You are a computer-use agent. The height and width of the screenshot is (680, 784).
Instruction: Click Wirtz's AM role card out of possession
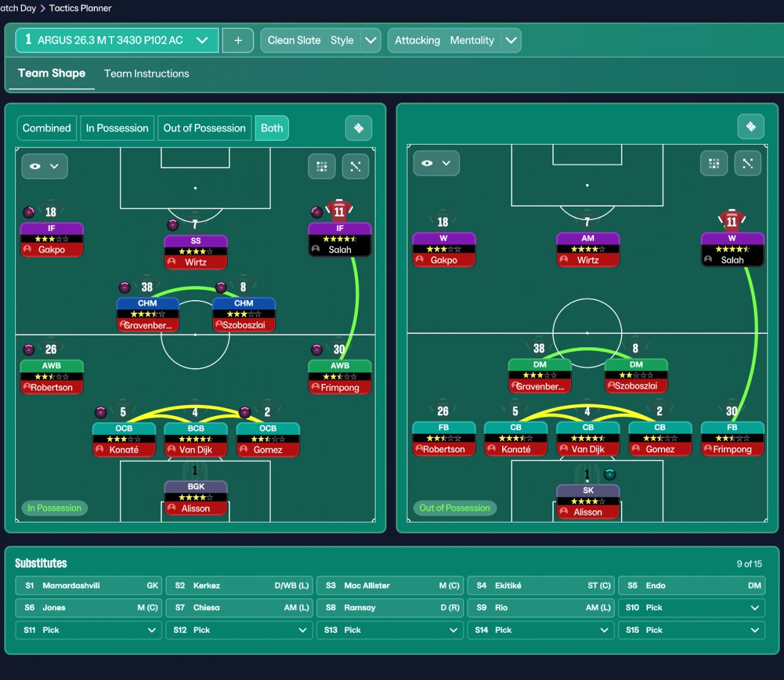tap(587, 249)
